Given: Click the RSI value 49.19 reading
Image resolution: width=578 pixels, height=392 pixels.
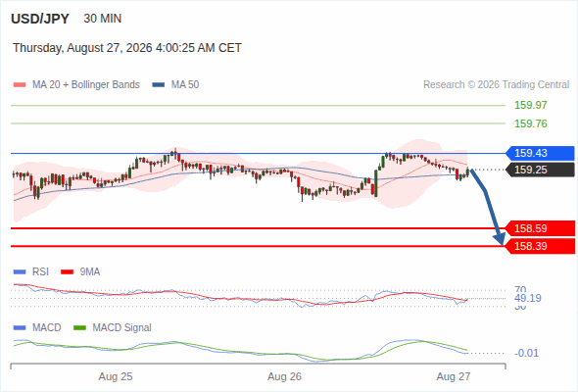Looking at the screenshot, I should coord(528,298).
